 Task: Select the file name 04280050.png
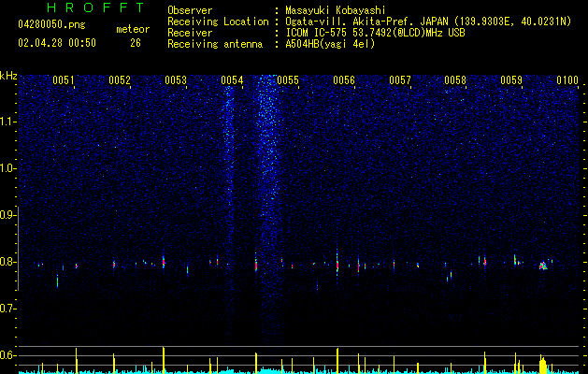coord(51,25)
